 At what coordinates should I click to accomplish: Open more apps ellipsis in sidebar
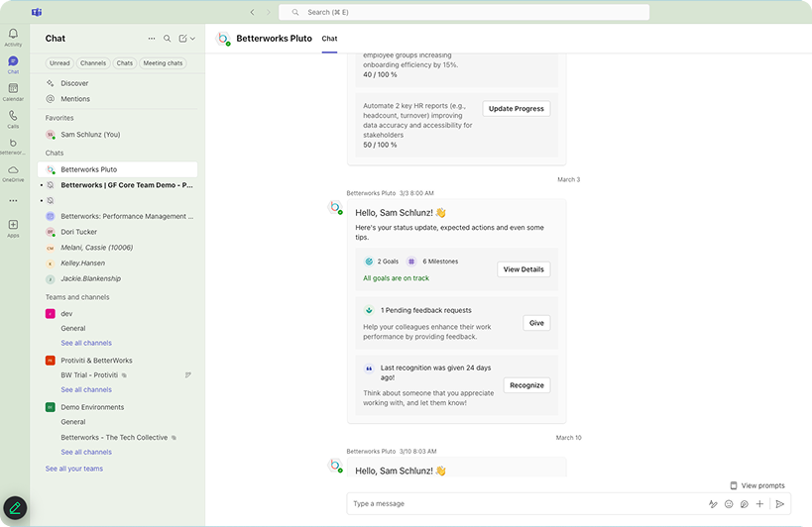point(13,201)
